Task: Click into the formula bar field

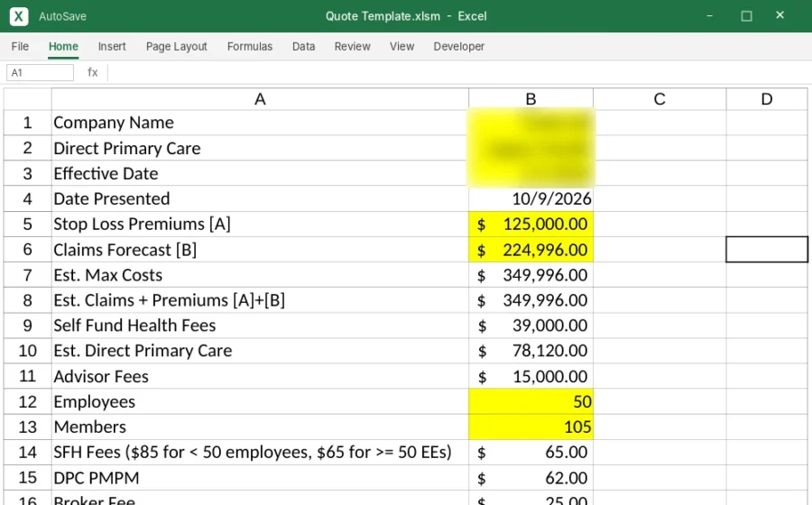Action: point(458,72)
